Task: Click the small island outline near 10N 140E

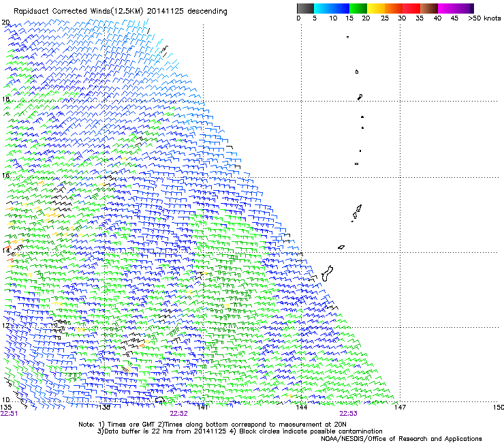Action: [160, 399]
